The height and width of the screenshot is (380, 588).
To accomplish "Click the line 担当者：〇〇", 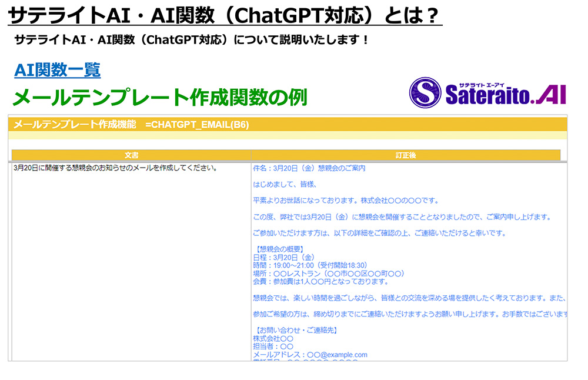I will [x=273, y=346].
